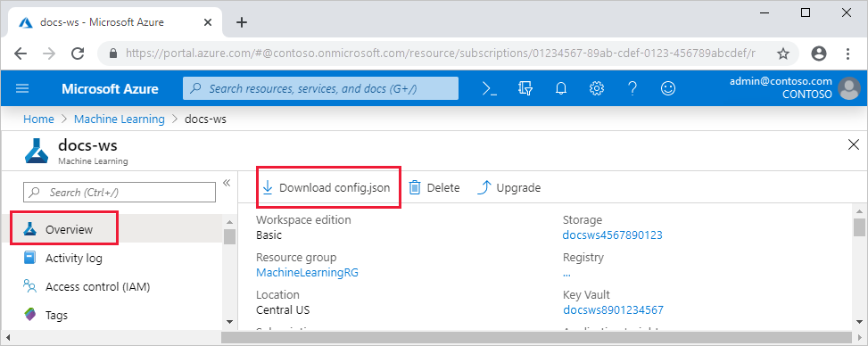Click the Workspace edition value Basic

tap(269, 235)
